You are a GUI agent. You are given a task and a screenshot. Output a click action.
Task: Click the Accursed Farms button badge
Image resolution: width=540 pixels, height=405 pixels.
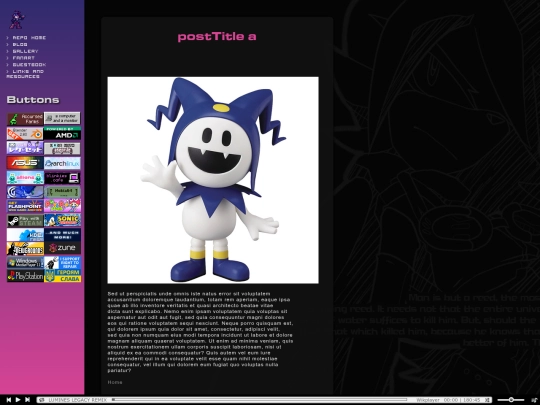coord(25,119)
